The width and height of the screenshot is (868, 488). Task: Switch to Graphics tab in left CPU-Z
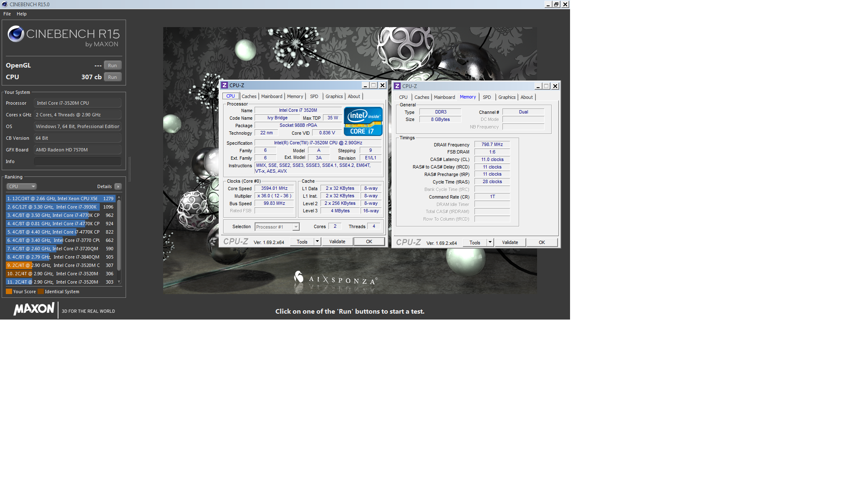[334, 96]
